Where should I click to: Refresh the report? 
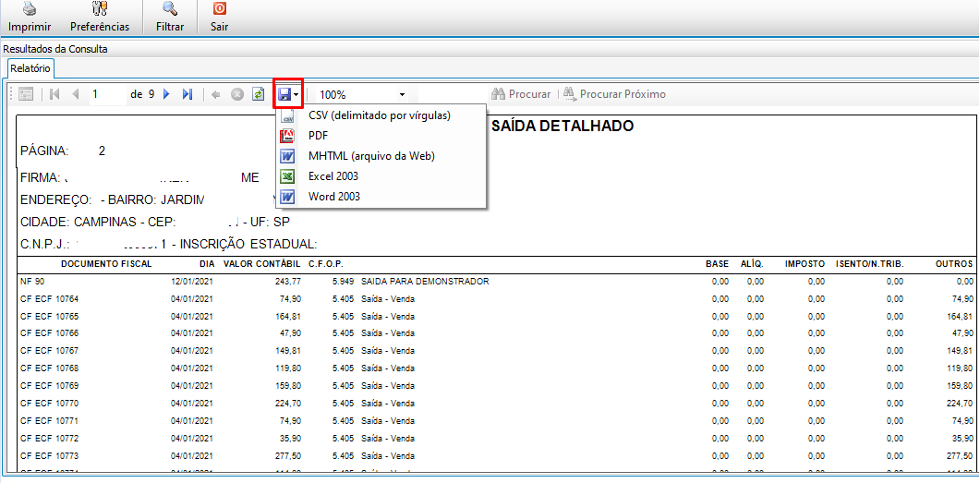coord(258,94)
